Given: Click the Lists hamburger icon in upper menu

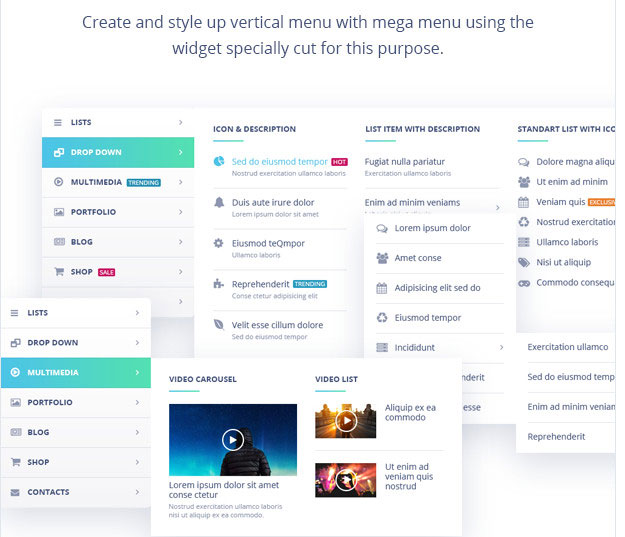Looking at the screenshot, I should pyautogui.click(x=58, y=122).
